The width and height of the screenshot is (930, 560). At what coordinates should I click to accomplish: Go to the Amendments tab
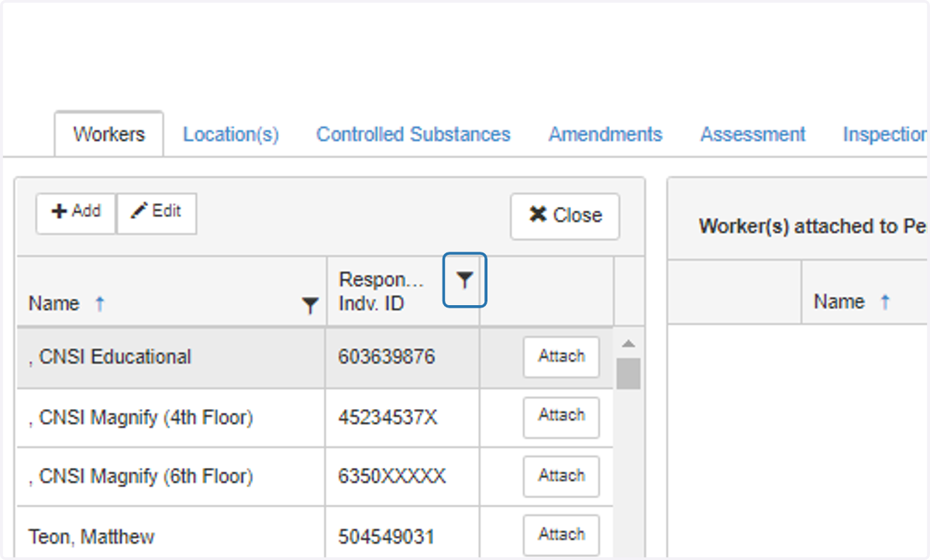605,134
